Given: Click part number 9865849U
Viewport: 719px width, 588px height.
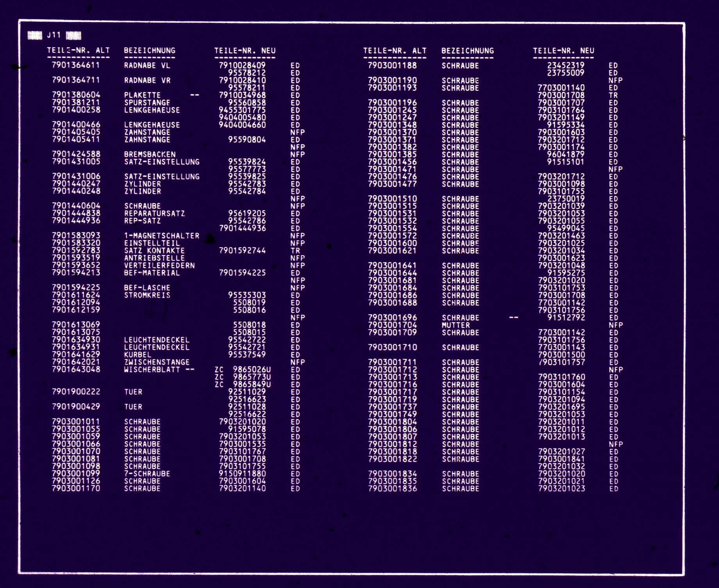Looking at the screenshot, I should 252,384.
